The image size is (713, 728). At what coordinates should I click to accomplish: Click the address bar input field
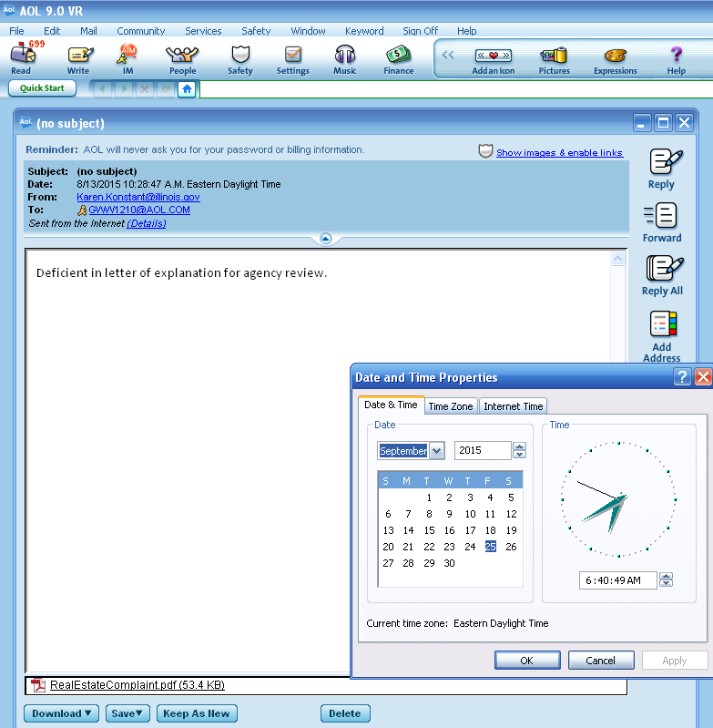tap(456, 89)
